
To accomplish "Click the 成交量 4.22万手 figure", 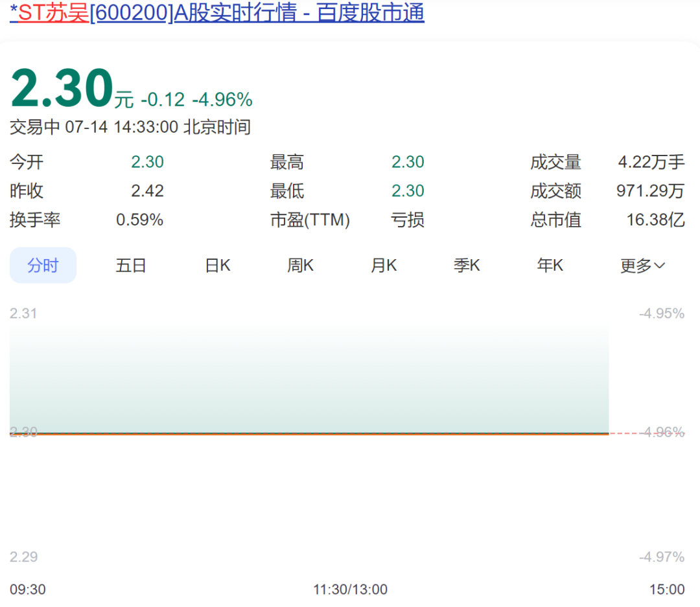I will 651,162.
